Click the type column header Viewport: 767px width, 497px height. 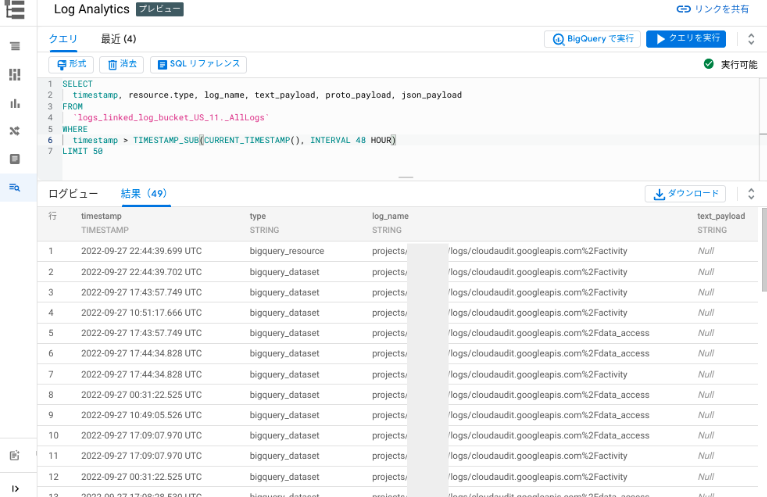(258, 216)
